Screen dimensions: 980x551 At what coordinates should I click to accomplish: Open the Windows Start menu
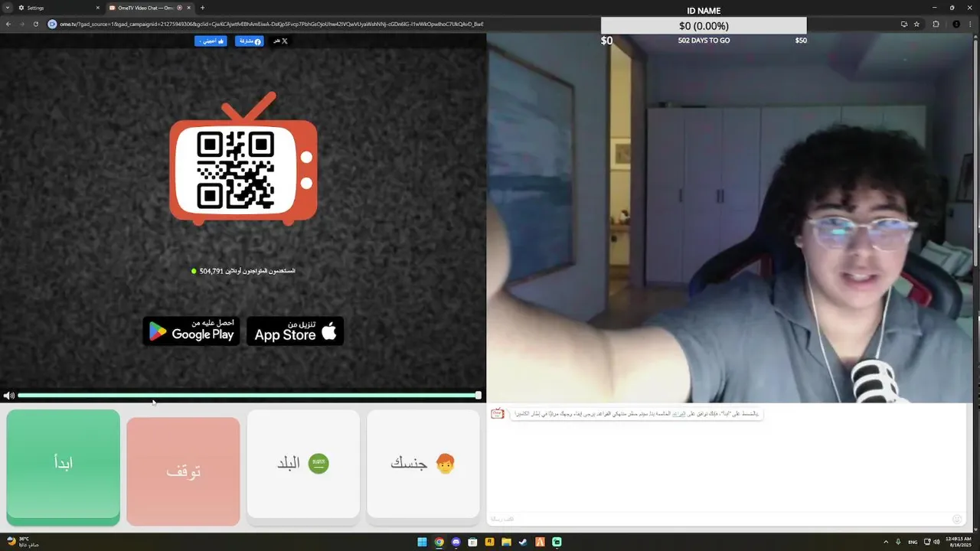coord(422,542)
